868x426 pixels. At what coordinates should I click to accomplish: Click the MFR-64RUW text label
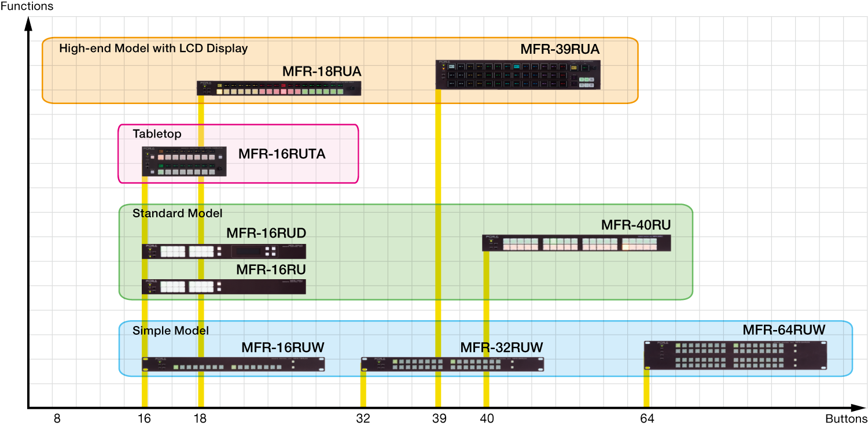[784, 330]
